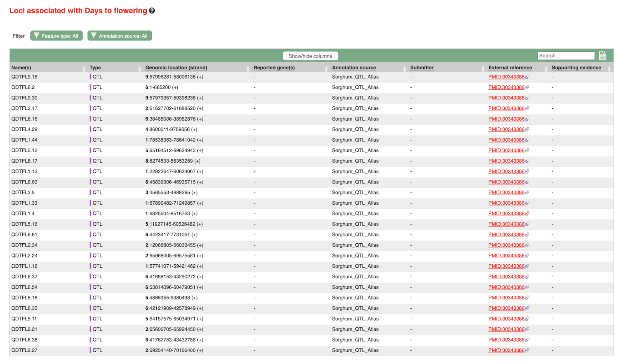Click the Supporting evidence column header
This screenshot has width=620, height=364.
[x=576, y=67]
